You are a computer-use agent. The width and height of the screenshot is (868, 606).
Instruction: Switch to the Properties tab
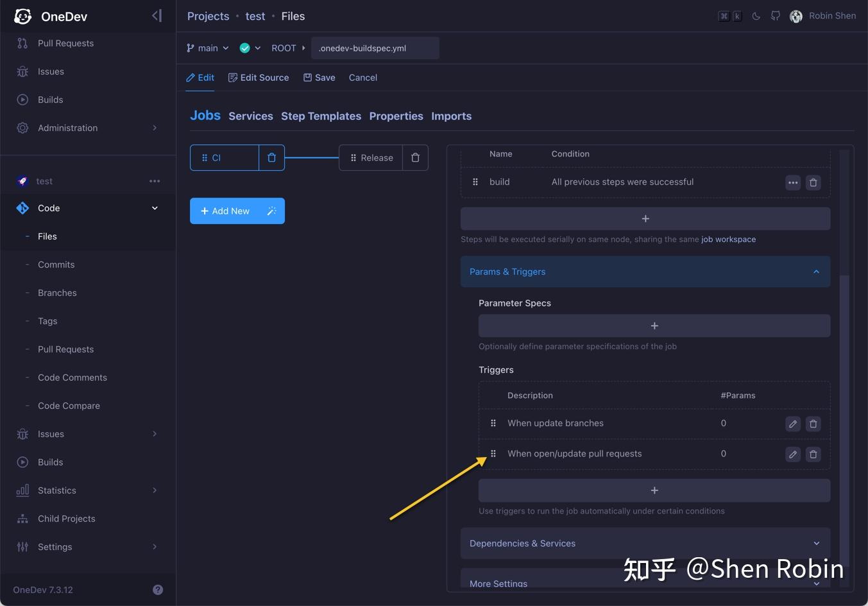click(x=396, y=116)
